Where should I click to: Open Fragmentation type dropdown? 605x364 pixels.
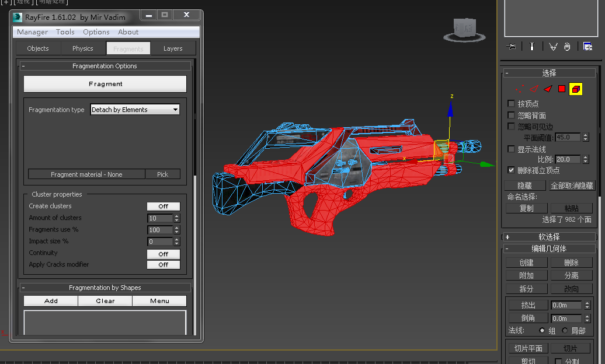[135, 110]
